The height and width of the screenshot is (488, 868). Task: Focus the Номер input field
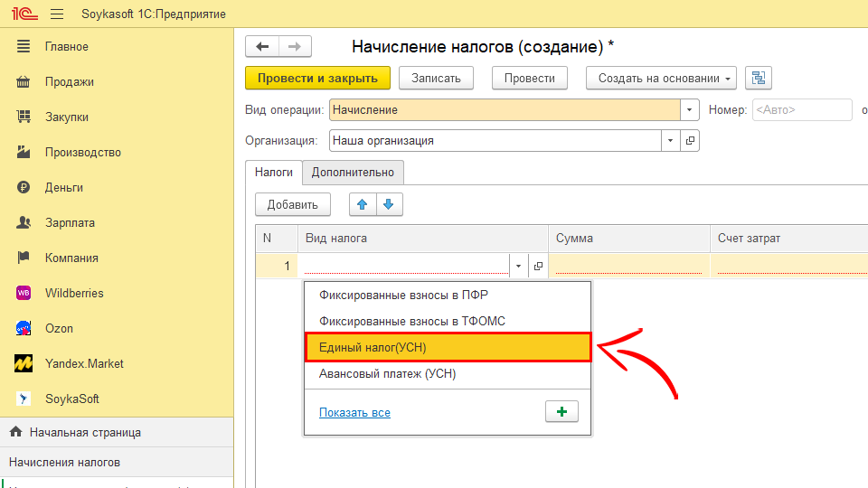(x=802, y=109)
